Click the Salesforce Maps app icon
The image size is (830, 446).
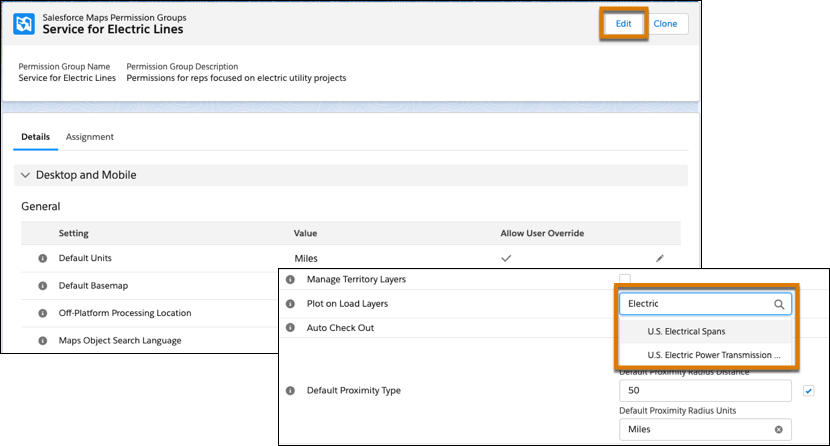[x=24, y=24]
